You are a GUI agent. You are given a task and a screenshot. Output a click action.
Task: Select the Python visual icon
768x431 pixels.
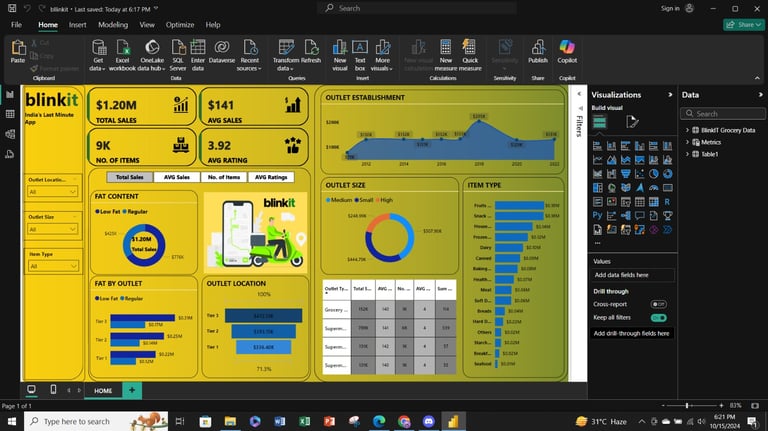point(597,216)
